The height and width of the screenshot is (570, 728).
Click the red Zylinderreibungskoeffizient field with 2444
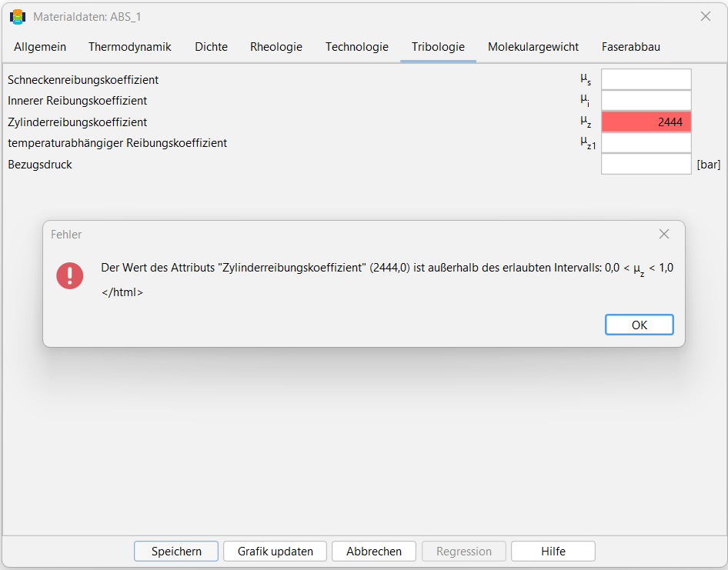(646, 122)
